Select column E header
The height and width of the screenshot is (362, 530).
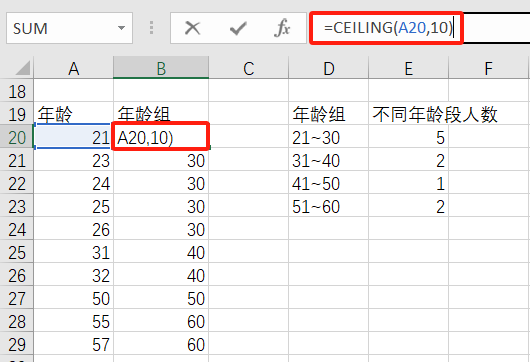[x=408, y=69]
